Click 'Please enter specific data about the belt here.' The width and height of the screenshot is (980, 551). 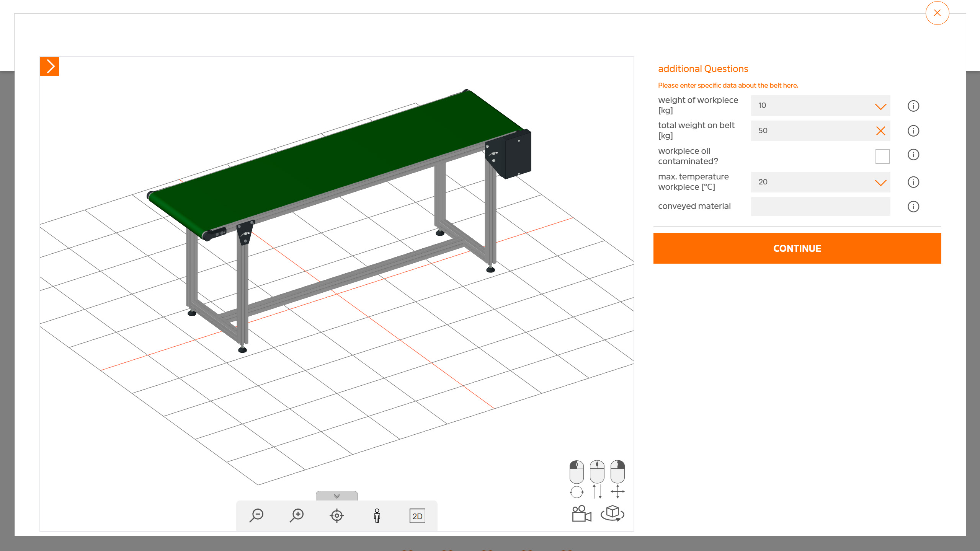click(x=728, y=85)
